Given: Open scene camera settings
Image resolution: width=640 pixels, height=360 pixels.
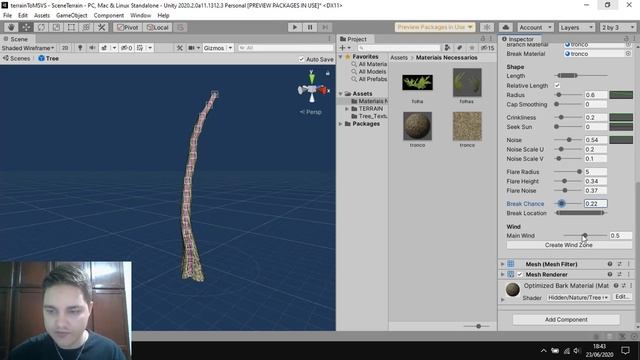Looking at the screenshot, I should coord(191,48).
